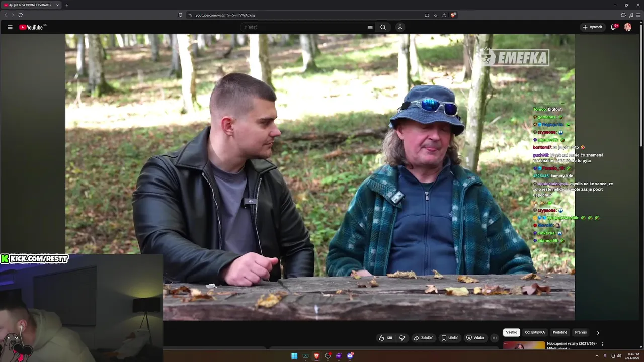This screenshot has width=644, height=362.
Task: Show hidden system tray icons chevron
Action: pyautogui.click(x=598, y=356)
